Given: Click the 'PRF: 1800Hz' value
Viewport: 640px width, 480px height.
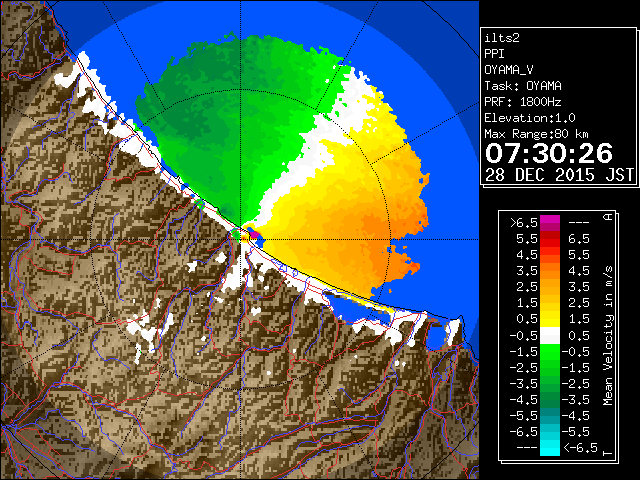Looking at the screenshot, I should [523, 102].
